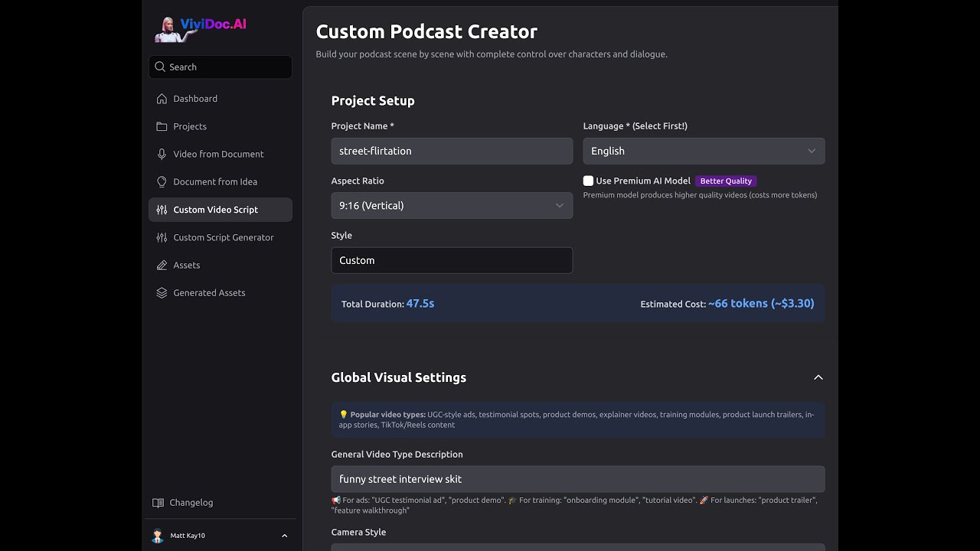Open Generated Assets in the sidebar

[220, 292]
